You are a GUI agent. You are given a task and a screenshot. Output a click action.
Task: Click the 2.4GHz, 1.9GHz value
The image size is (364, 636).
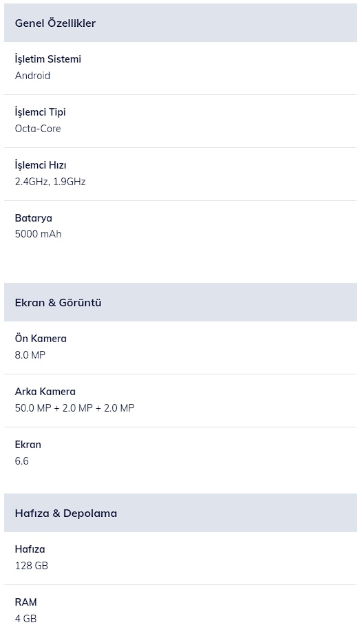pos(50,181)
